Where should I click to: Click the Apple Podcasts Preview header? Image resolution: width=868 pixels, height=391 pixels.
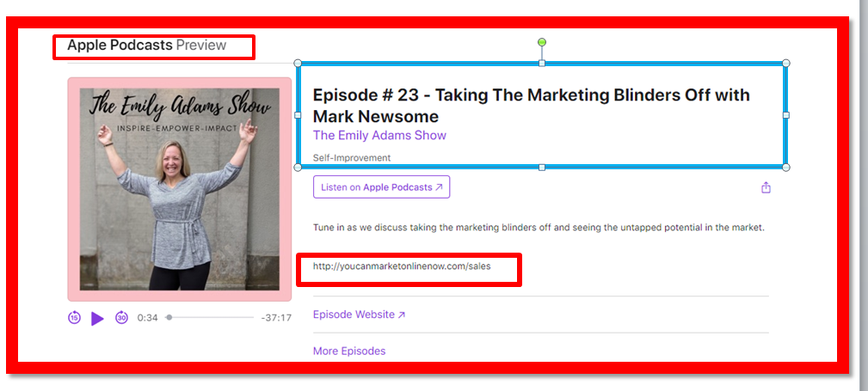[x=147, y=46]
